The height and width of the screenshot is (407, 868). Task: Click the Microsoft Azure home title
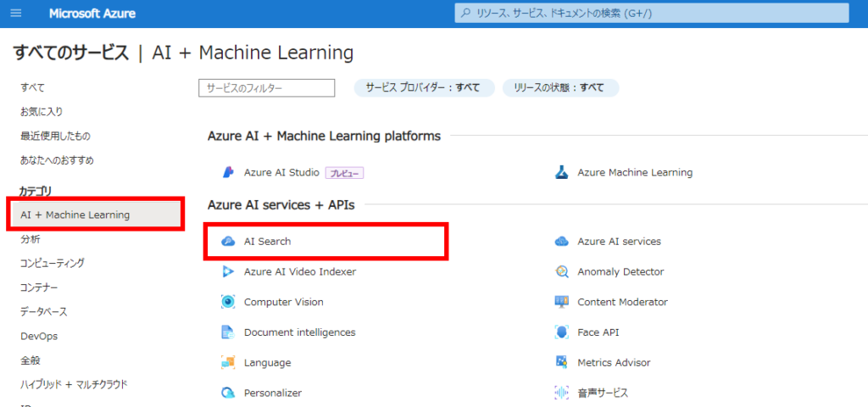(x=92, y=14)
